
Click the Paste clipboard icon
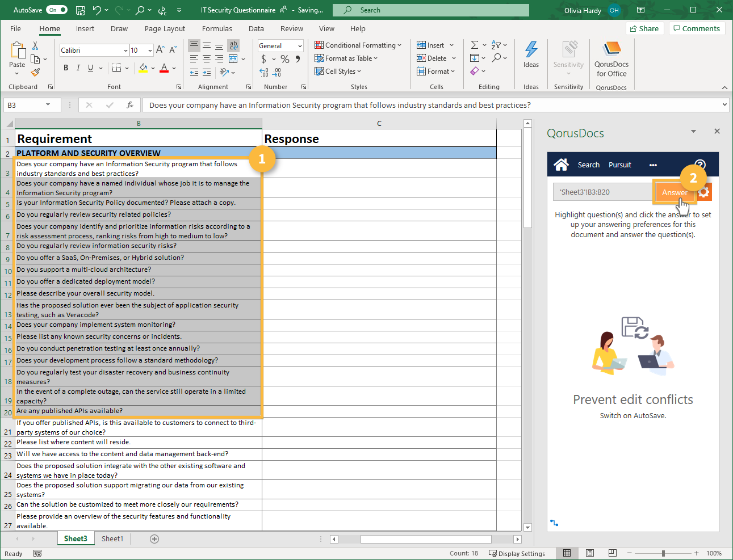pos(17,51)
